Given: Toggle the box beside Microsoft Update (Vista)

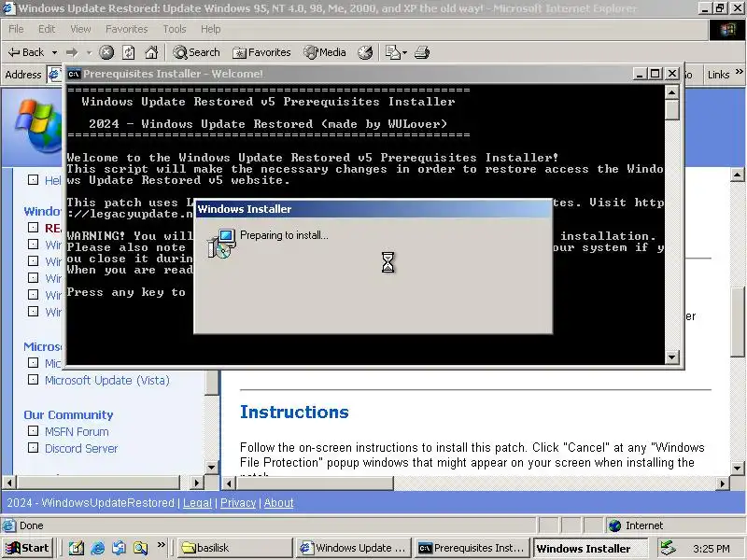Looking at the screenshot, I should (x=33, y=380).
